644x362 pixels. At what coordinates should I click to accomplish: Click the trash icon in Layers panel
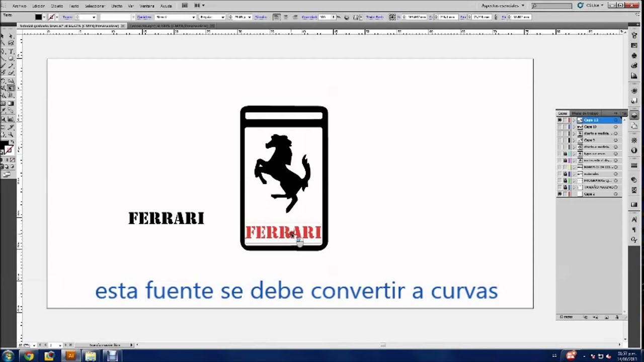click(617, 317)
